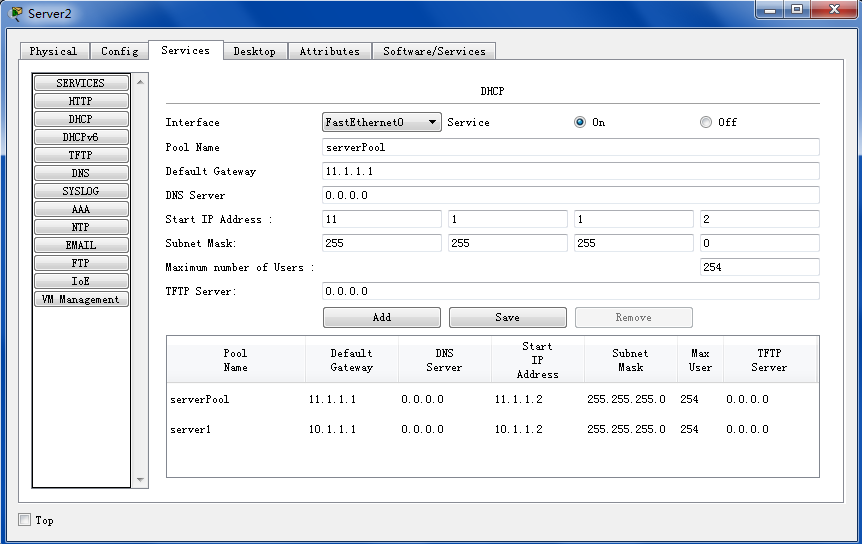Turn the DHCP service On
The height and width of the screenshot is (544, 862).
pos(580,122)
